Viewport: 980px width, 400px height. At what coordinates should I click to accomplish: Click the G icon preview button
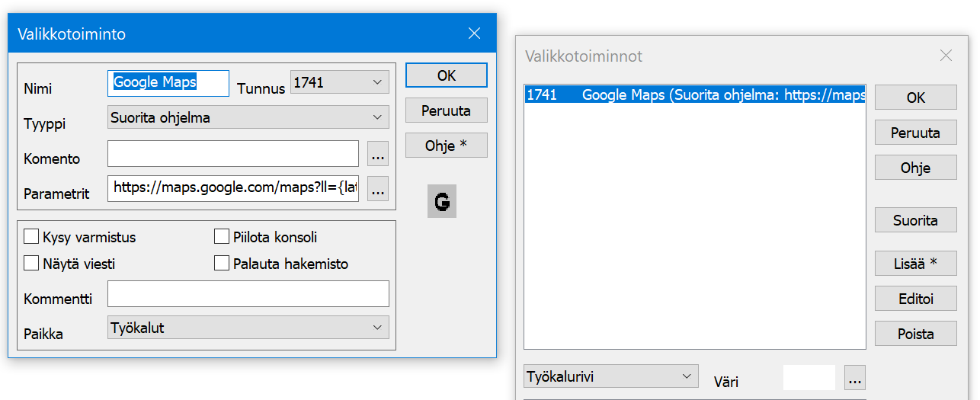441,203
